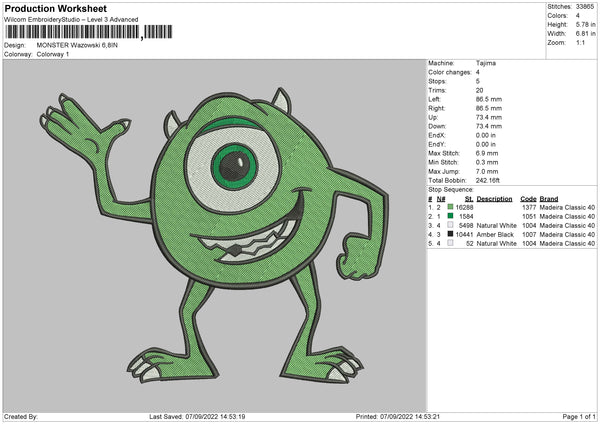600x424 pixels.
Task: Select Min Stitch value '0.3 mm'
Action: coord(487,162)
